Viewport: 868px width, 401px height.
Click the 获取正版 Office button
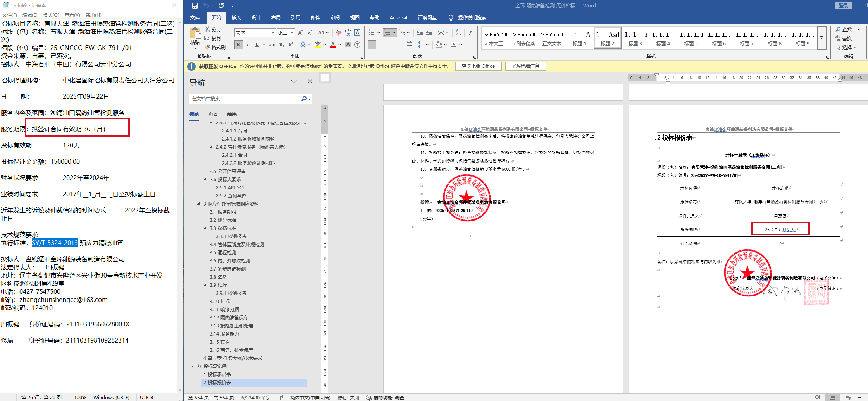point(478,66)
